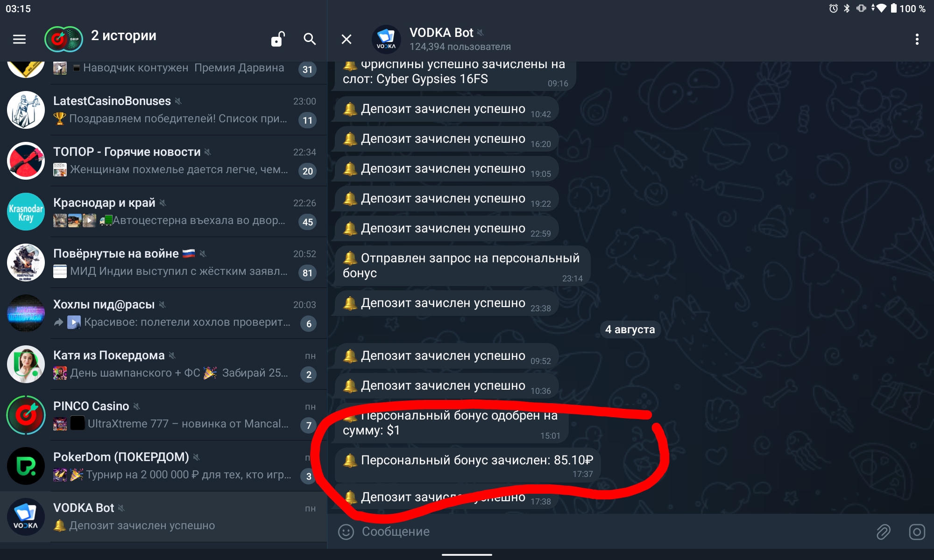The height and width of the screenshot is (560, 934).
Task: Open Краснодар и край chat
Action: [x=163, y=212]
